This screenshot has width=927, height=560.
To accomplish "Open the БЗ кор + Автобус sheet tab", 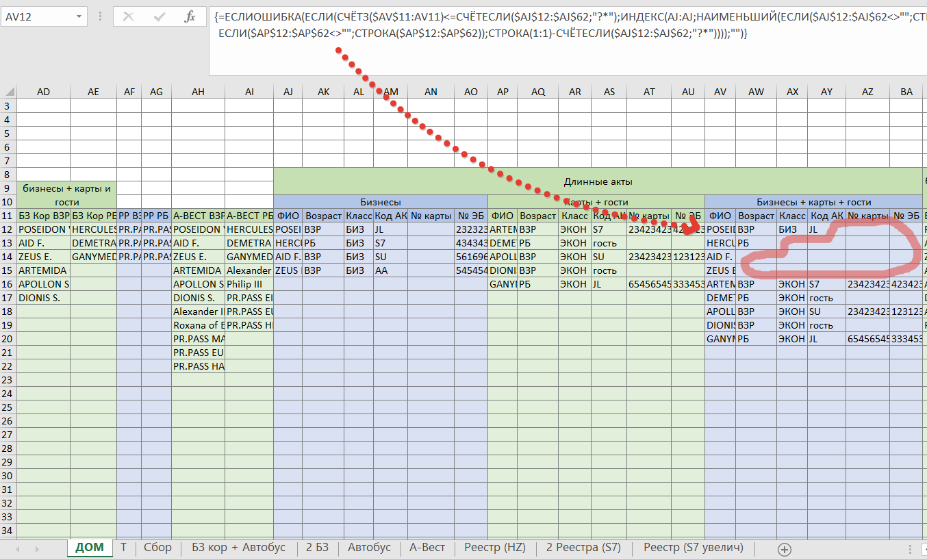I will [x=238, y=548].
